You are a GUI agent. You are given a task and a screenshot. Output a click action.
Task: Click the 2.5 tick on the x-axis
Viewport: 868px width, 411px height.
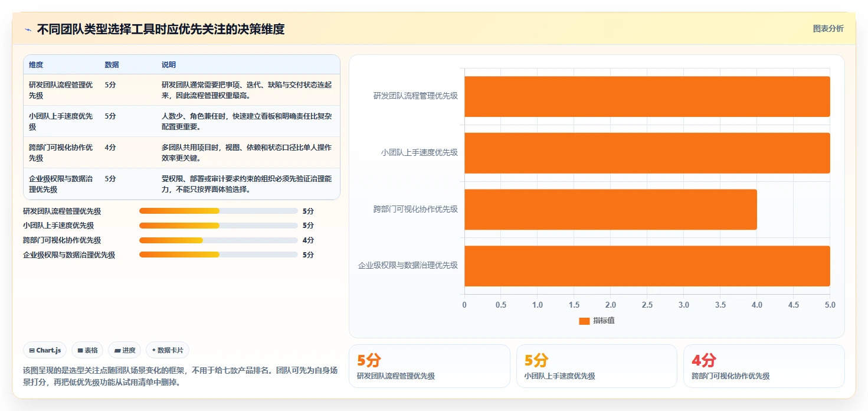click(647, 305)
